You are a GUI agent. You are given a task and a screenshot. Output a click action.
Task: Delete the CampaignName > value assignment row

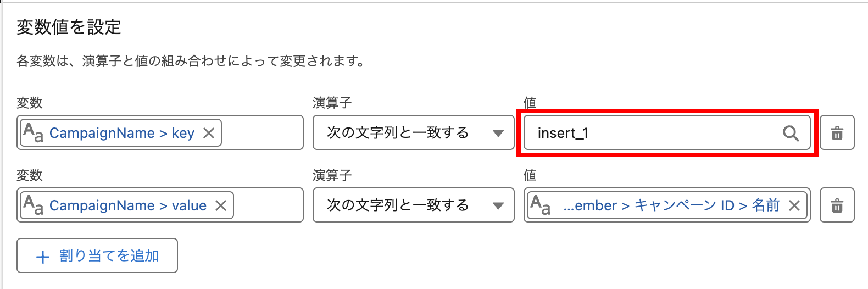[x=837, y=205]
